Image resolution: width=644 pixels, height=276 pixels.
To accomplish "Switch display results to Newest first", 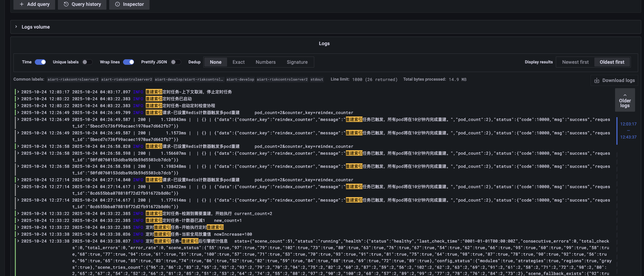I will tap(575, 62).
